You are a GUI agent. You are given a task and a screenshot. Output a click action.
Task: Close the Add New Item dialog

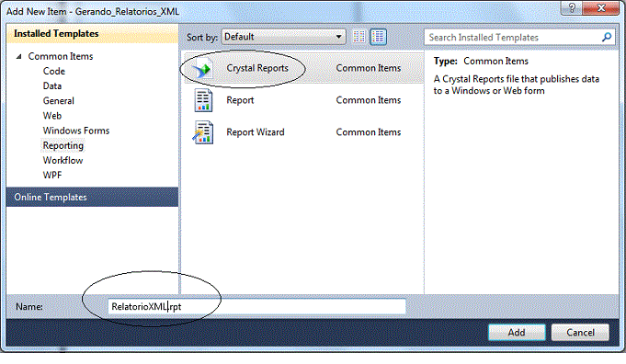click(x=601, y=8)
